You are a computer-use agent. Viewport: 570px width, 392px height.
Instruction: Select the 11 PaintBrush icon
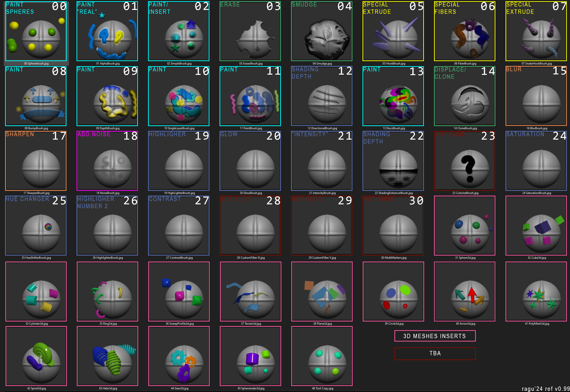pyautogui.click(x=250, y=96)
